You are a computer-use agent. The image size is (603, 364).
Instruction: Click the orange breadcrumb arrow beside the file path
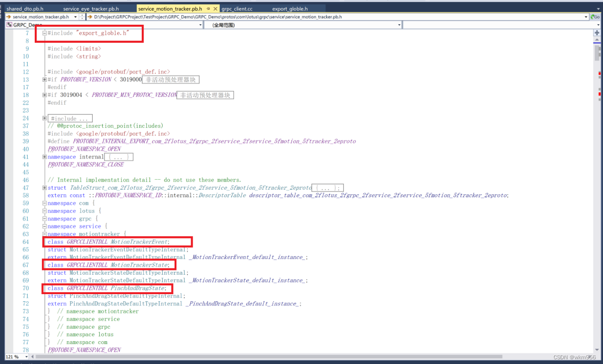pyautogui.click(x=90, y=17)
